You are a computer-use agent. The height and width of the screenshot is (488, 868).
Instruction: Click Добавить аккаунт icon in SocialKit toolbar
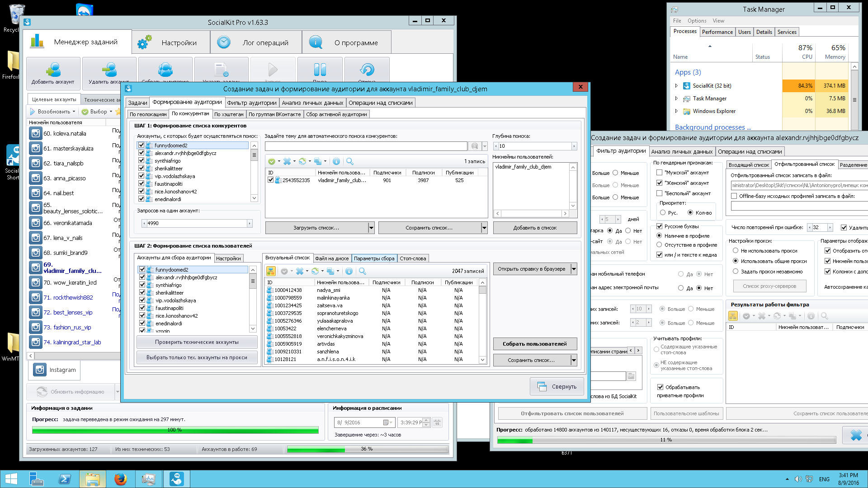[53, 70]
